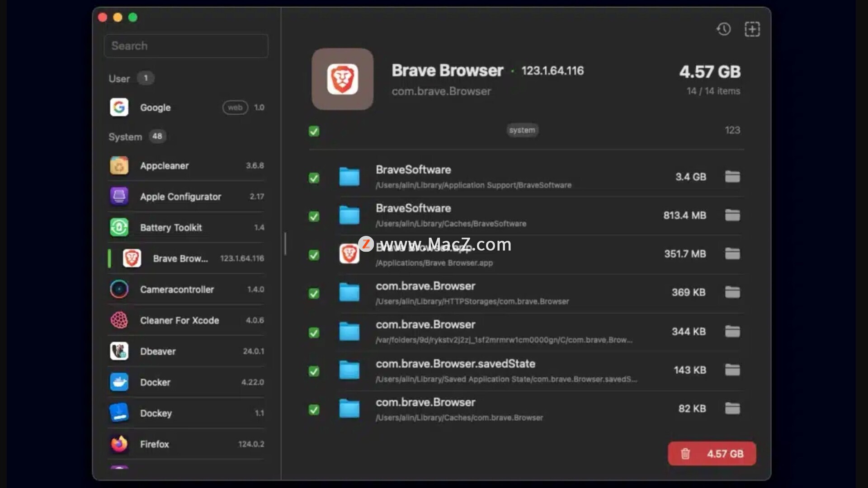Click the Caches BraveSoftware folder icon
This screenshot has height=488, width=868.
[349, 216]
